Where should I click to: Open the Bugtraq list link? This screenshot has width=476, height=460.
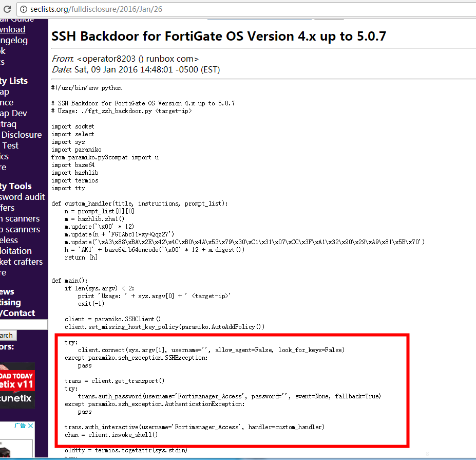pyautogui.click(x=8, y=124)
